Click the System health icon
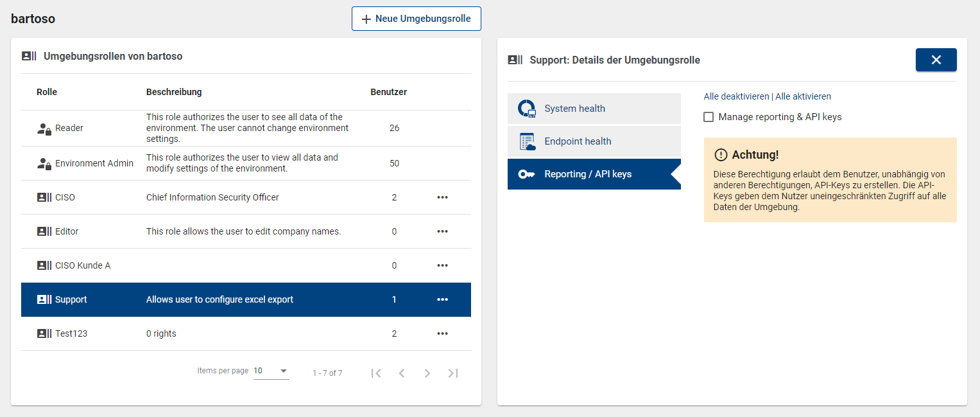The image size is (980, 417). pyautogui.click(x=527, y=109)
